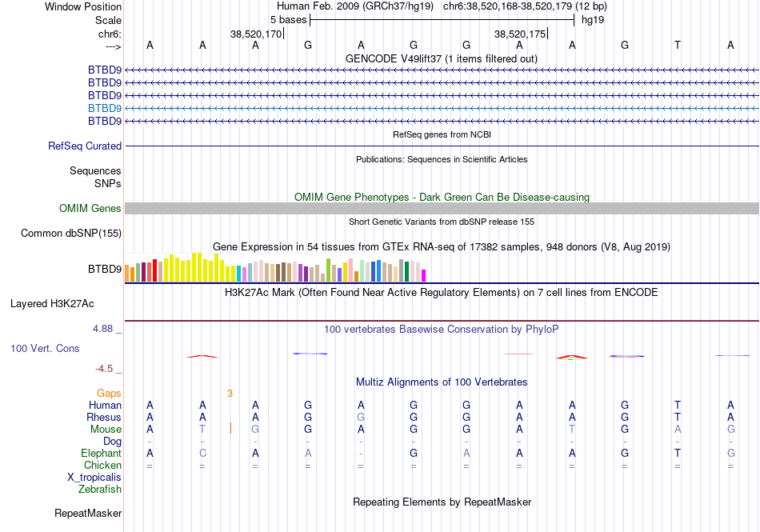The width and height of the screenshot is (760, 532).
Task: Select the Human alignment row label
Action: pos(105,405)
